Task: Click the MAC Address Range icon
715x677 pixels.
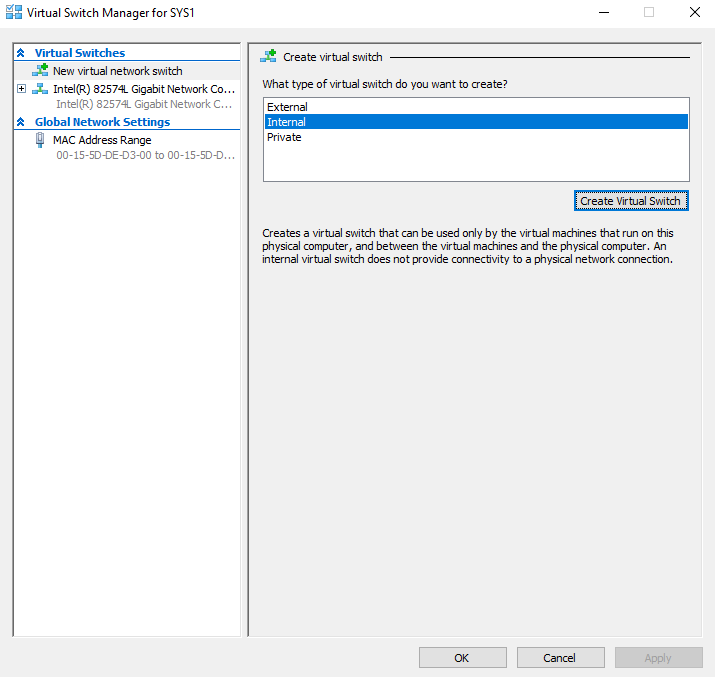Action: (x=40, y=140)
